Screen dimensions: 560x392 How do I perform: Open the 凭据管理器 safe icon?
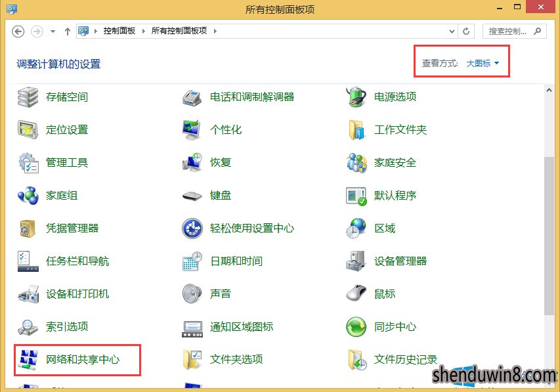point(28,229)
